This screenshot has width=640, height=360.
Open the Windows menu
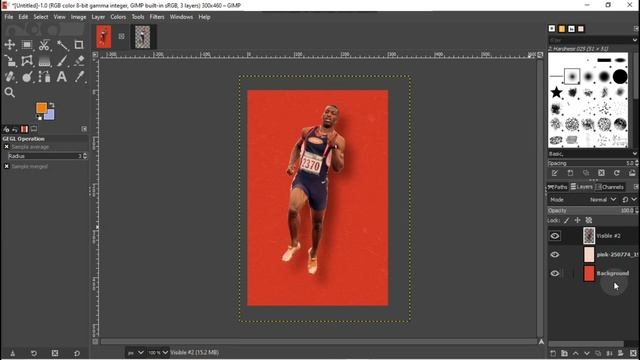(x=181, y=17)
